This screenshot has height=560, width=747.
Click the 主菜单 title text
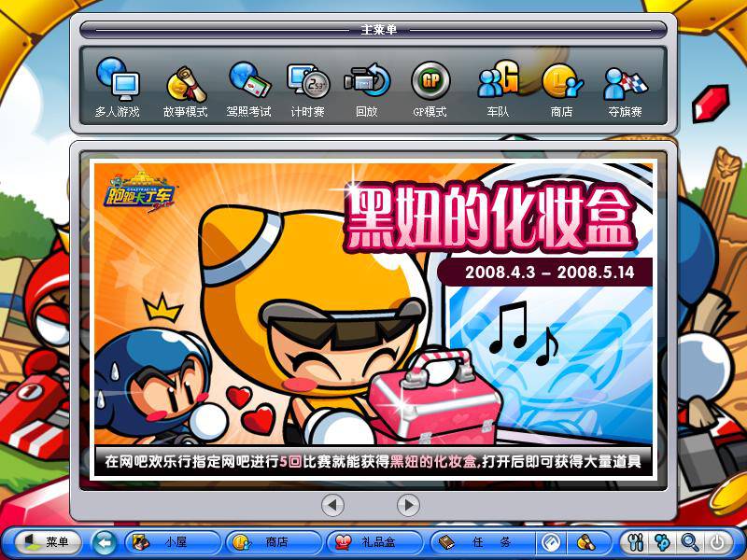click(x=379, y=30)
